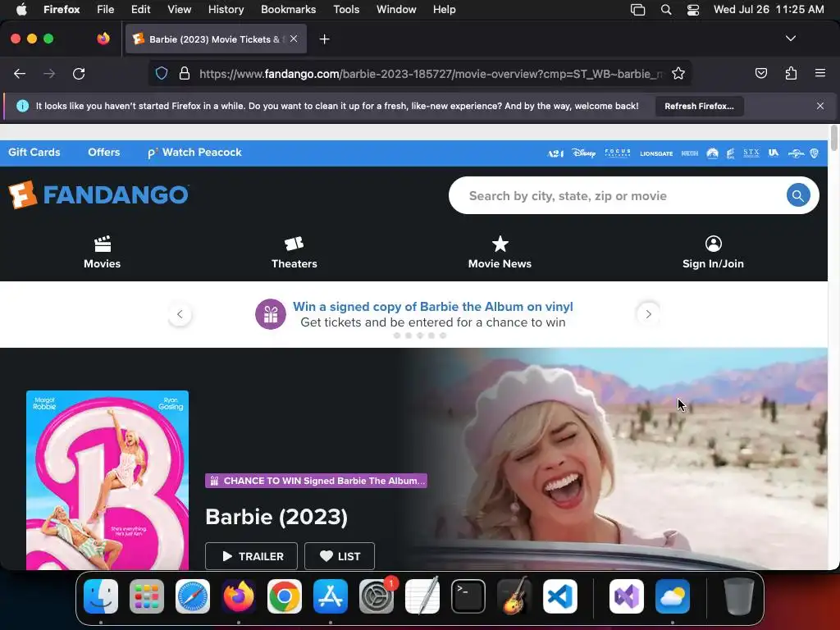Open the Tools menu
The height and width of the screenshot is (630, 840).
[346, 9]
